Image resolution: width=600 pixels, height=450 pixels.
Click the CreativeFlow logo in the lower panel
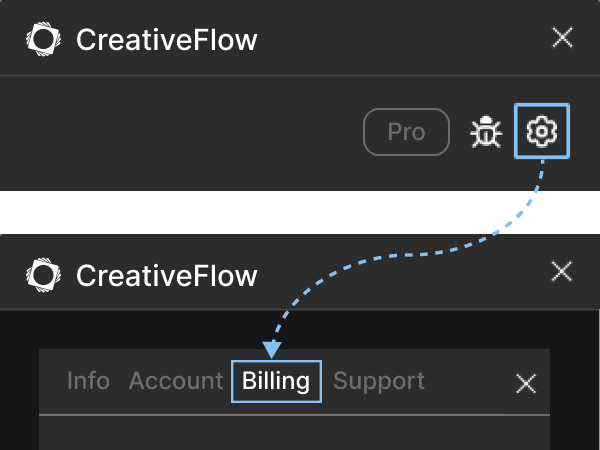point(45,274)
